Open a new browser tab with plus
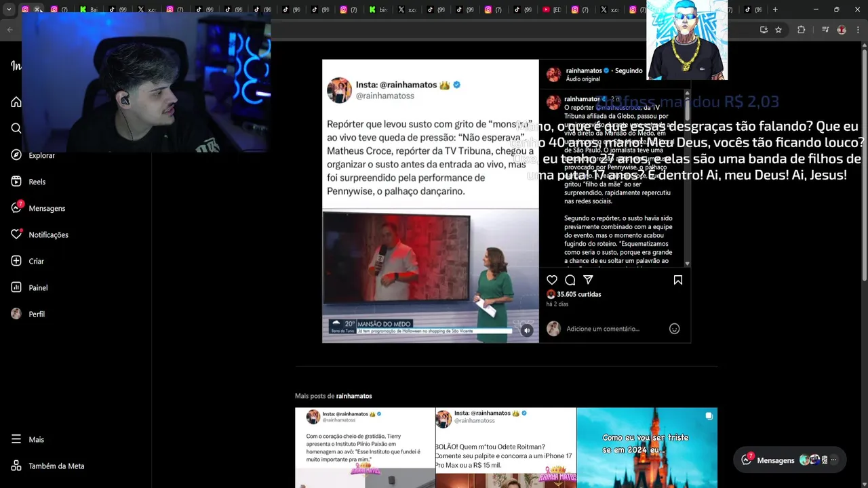Screen dimensions: 868x488 pyautogui.click(x=775, y=9)
